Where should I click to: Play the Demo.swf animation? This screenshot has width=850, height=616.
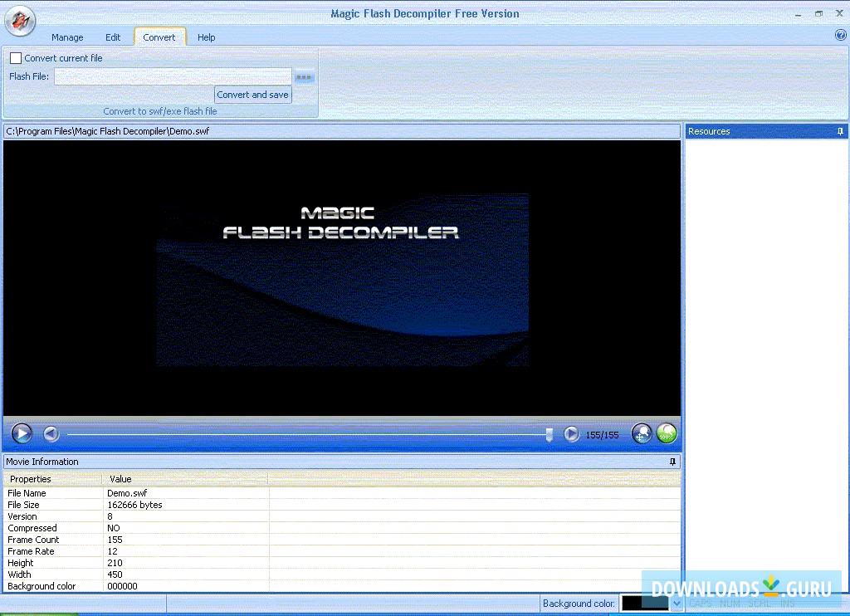(x=22, y=433)
